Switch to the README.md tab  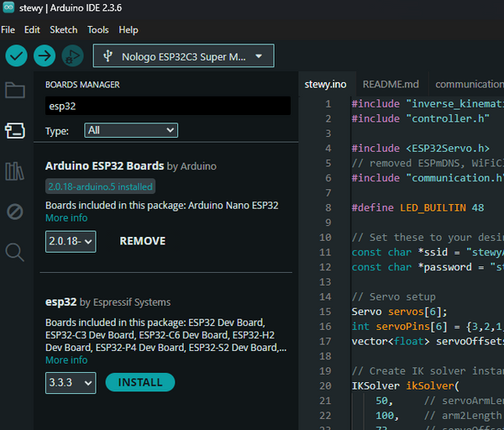click(391, 84)
